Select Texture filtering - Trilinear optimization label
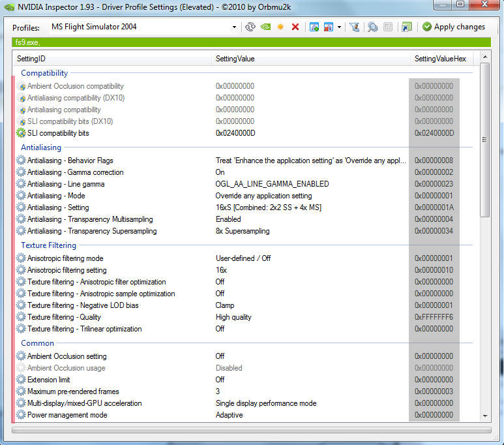Image resolution: width=504 pixels, height=445 pixels. (85, 328)
